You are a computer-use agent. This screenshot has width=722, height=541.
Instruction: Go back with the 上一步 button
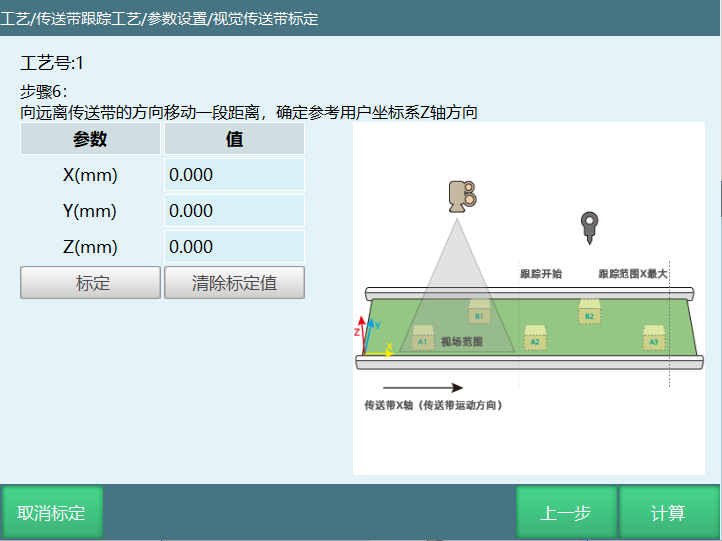pos(566,513)
